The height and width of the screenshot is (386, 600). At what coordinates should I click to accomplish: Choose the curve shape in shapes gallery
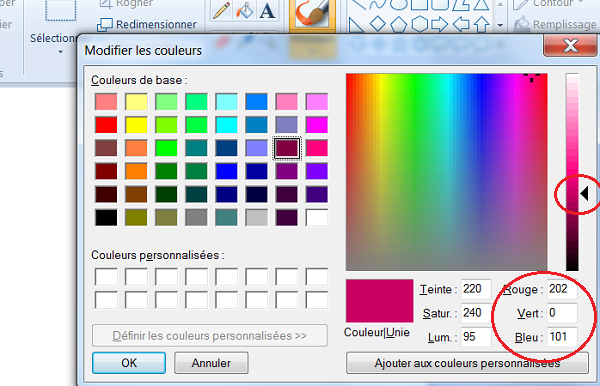378,5
